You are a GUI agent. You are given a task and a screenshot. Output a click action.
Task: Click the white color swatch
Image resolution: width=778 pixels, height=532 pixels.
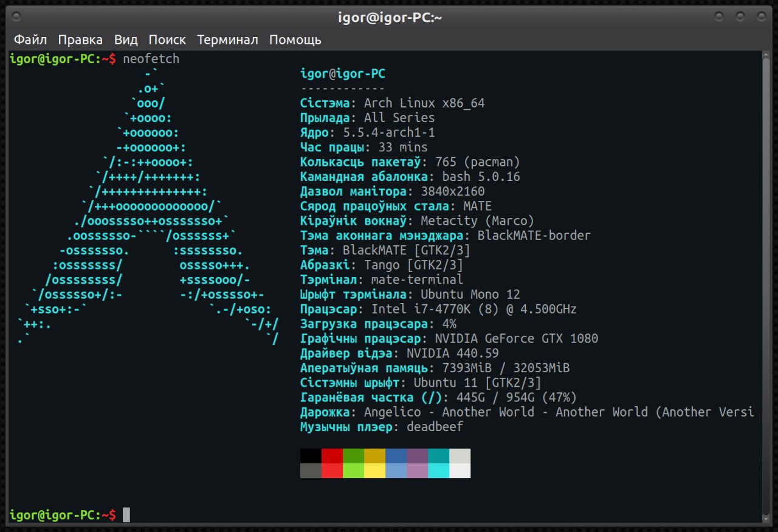(x=460, y=471)
